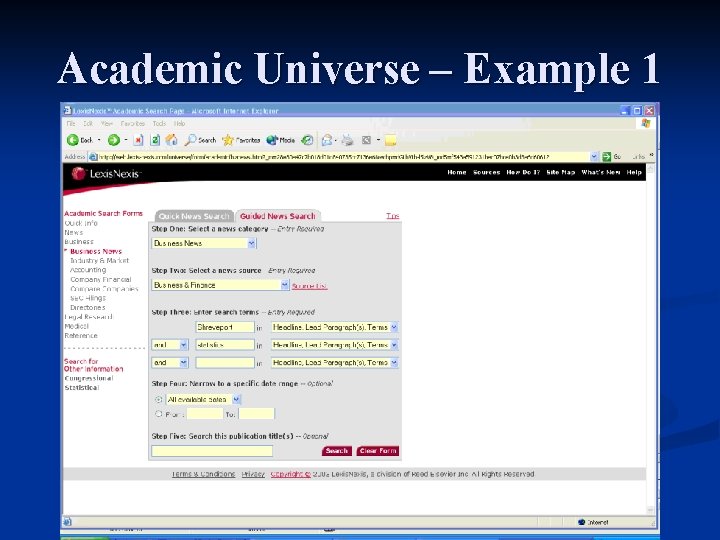Open the Edit menu

coord(88,124)
